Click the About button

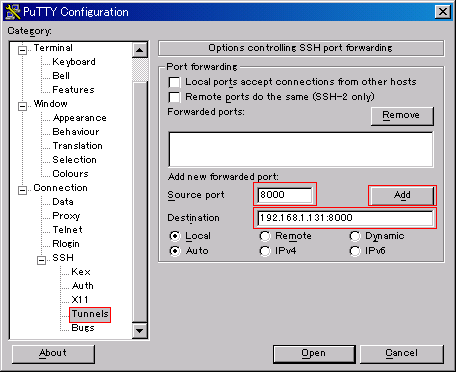[x=53, y=354]
